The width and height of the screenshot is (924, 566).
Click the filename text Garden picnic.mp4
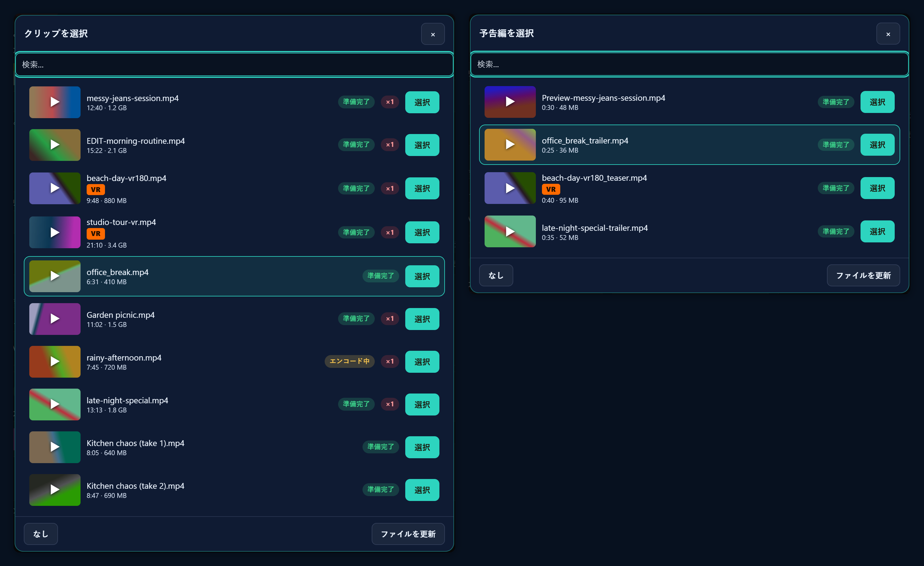tap(120, 315)
